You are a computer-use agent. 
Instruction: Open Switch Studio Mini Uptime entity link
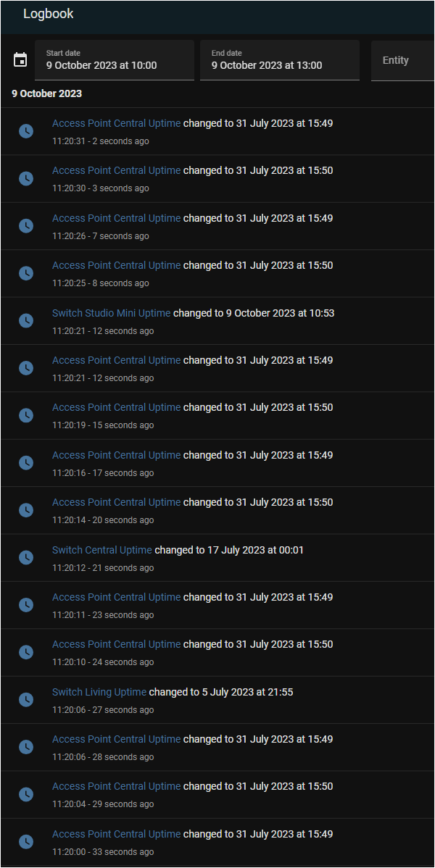(x=112, y=313)
